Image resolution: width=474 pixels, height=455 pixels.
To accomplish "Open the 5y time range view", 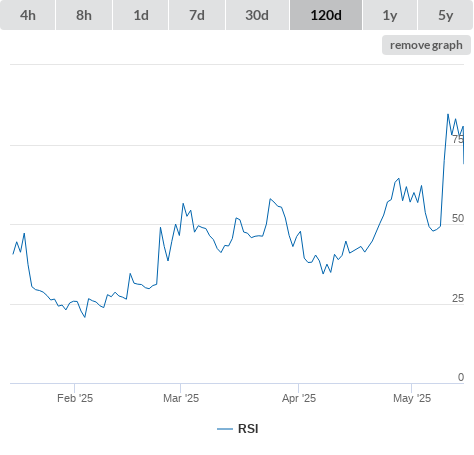I will [445, 15].
